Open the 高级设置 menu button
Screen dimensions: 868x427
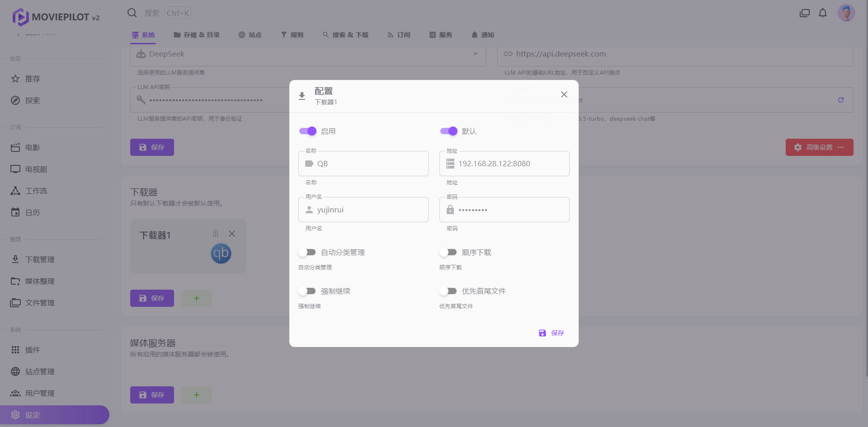tap(819, 147)
